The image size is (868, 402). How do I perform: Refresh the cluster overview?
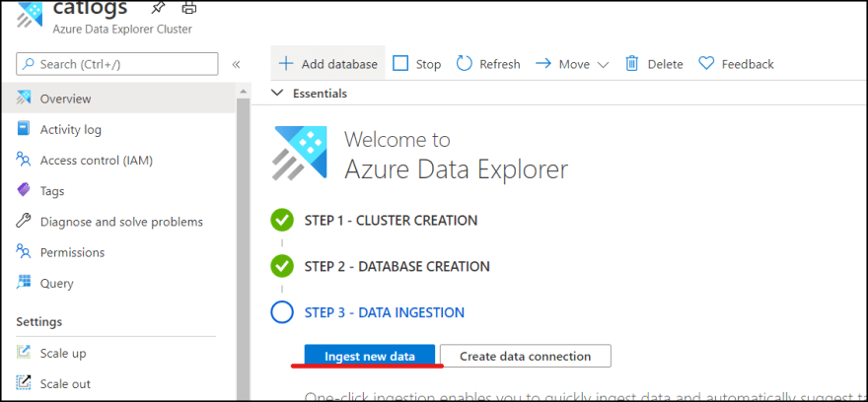tap(500, 64)
